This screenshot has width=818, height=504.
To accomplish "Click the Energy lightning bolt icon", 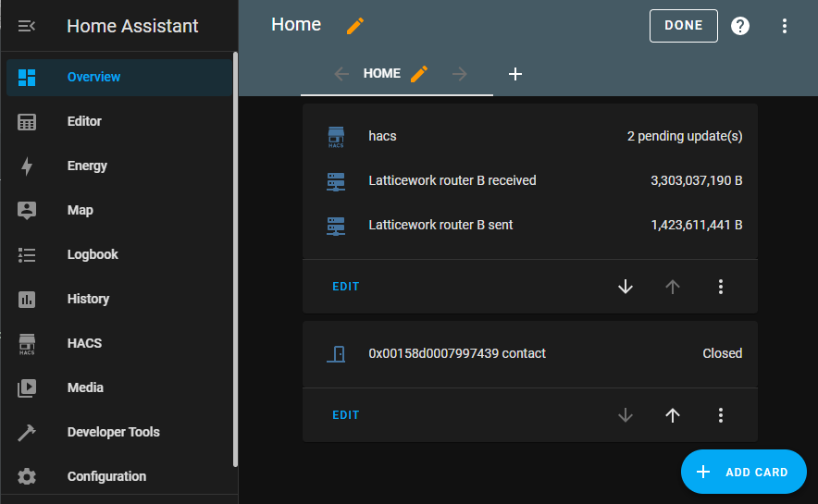I will click(27, 166).
